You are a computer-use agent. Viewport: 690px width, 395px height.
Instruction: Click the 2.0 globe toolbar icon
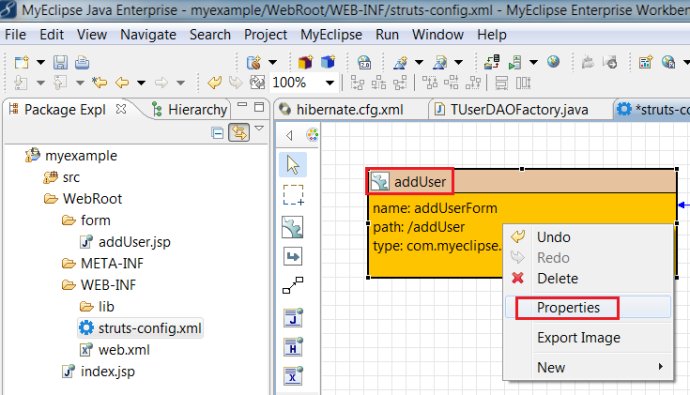point(364,62)
